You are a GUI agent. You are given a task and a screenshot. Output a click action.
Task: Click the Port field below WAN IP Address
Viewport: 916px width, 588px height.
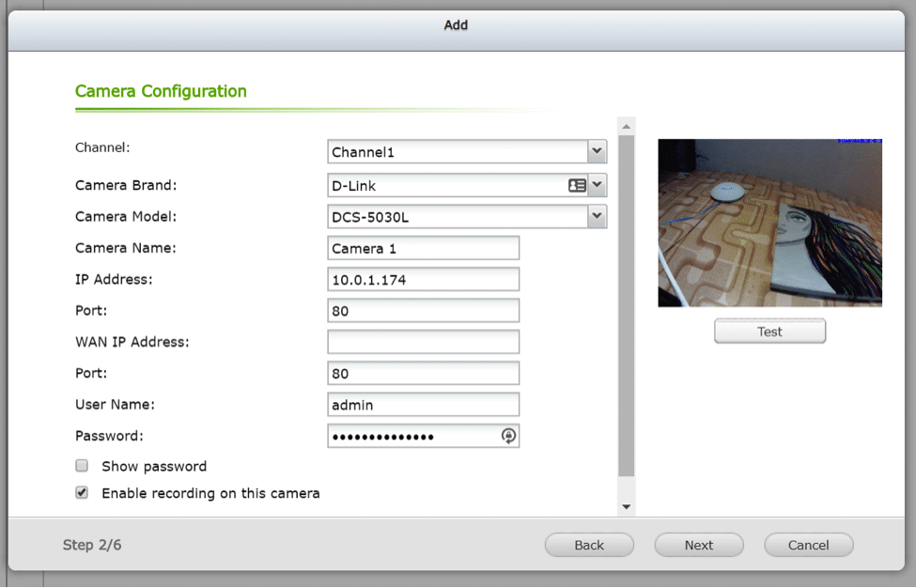pos(423,373)
